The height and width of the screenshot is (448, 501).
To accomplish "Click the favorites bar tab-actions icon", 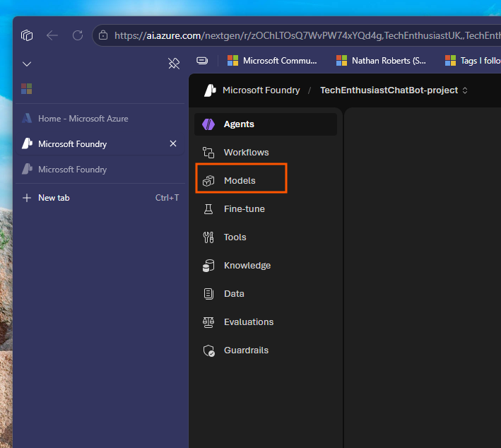I will coord(202,60).
